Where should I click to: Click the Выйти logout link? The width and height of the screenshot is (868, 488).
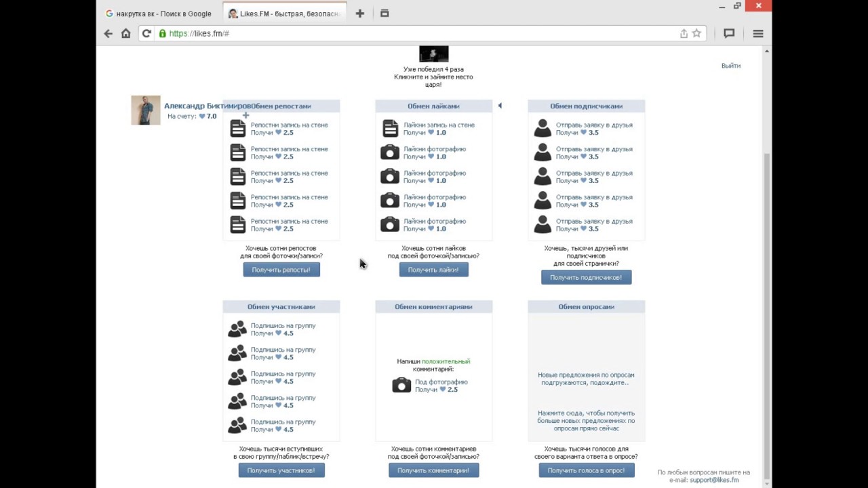[730, 66]
